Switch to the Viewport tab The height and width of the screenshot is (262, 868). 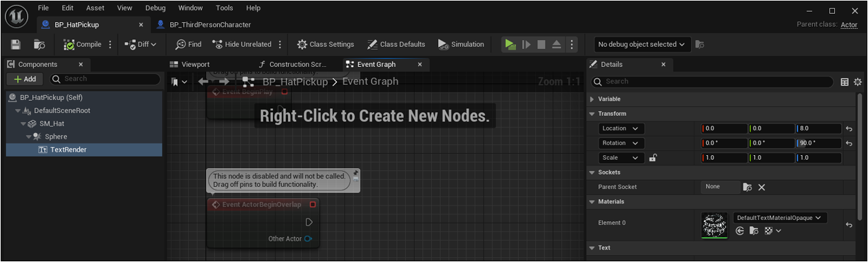click(190, 64)
